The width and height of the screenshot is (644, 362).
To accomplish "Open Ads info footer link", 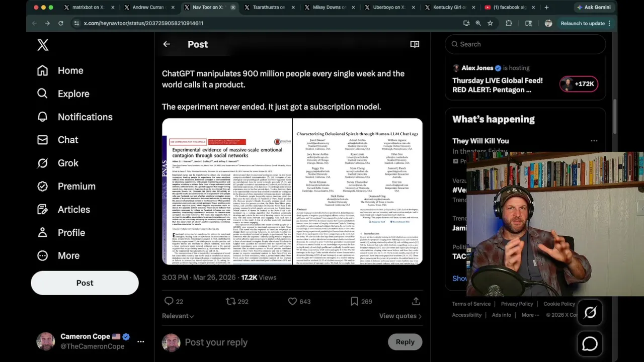I will pyautogui.click(x=502, y=315).
